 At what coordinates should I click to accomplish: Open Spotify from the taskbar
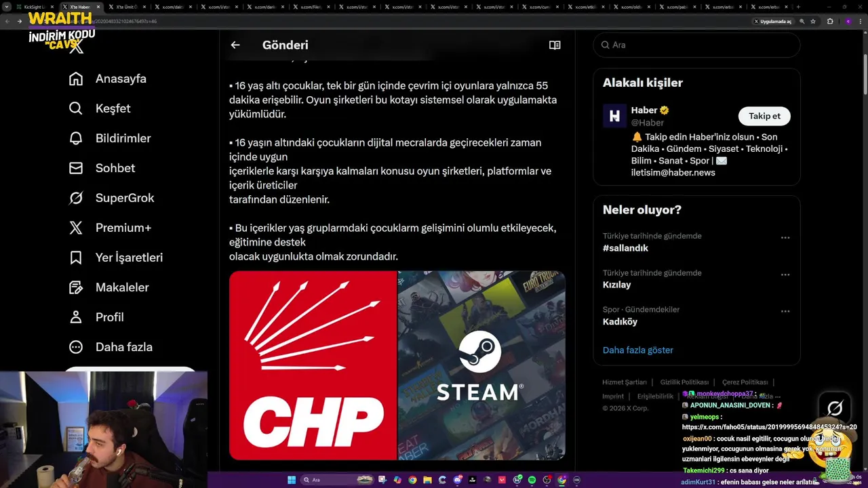(x=532, y=480)
